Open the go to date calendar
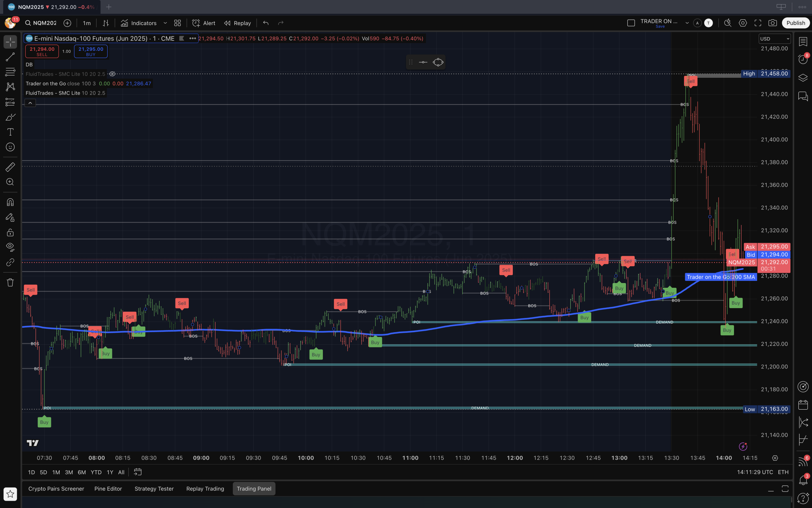The width and height of the screenshot is (812, 508). point(138,472)
